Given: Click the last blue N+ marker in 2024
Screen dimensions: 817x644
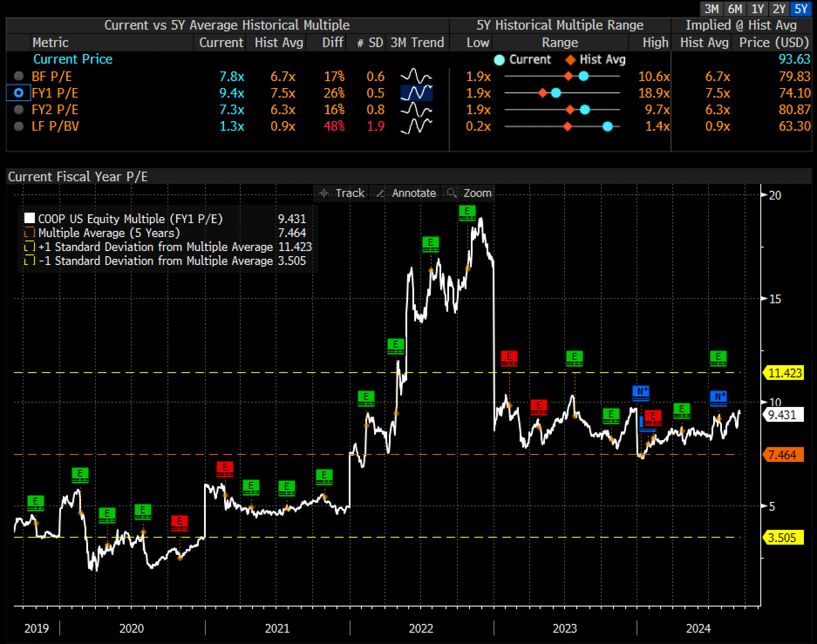Looking at the screenshot, I should click(x=718, y=399).
